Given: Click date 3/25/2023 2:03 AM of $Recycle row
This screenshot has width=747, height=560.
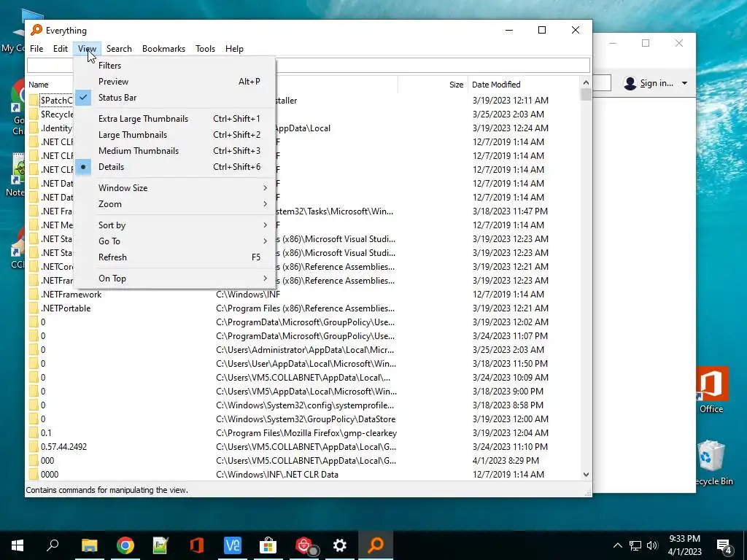Looking at the screenshot, I should click(x=508, y=114).
